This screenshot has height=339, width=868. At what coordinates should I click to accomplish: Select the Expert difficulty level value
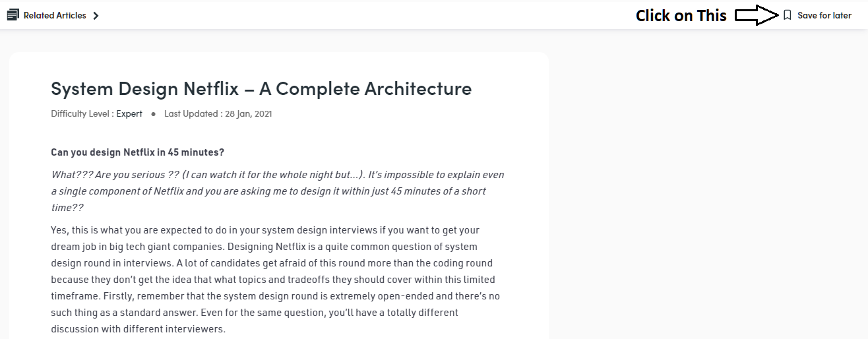click(129, 113)
